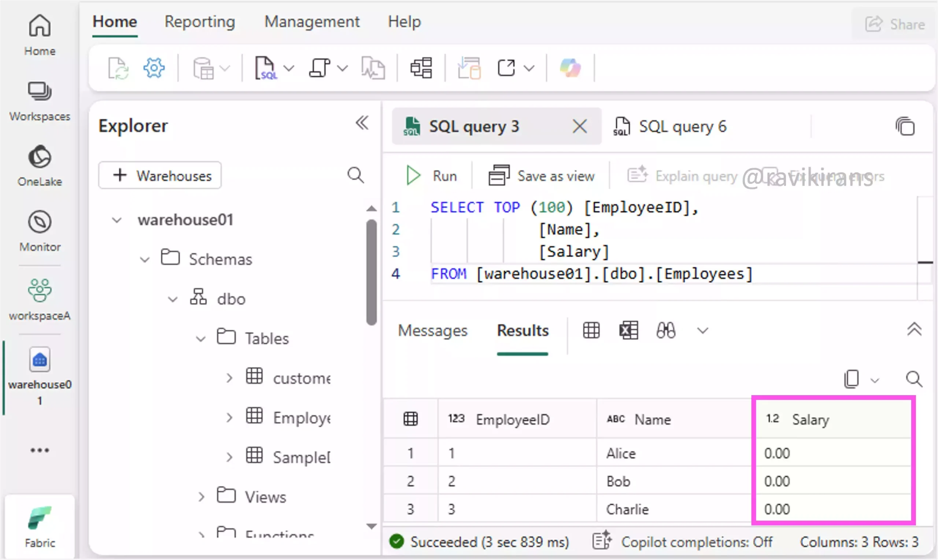Collapse the Explorer pane with double chevron

(x=362, y=123)
